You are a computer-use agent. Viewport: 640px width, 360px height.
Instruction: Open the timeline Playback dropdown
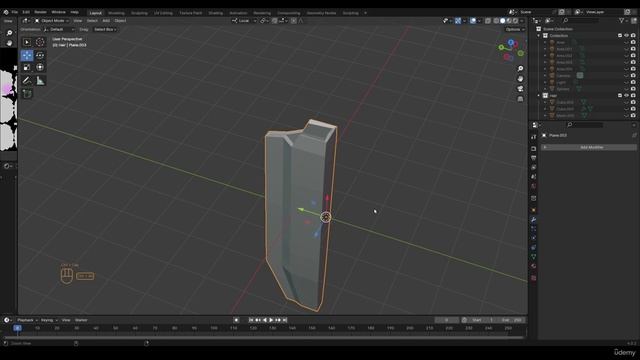[27, 320]
